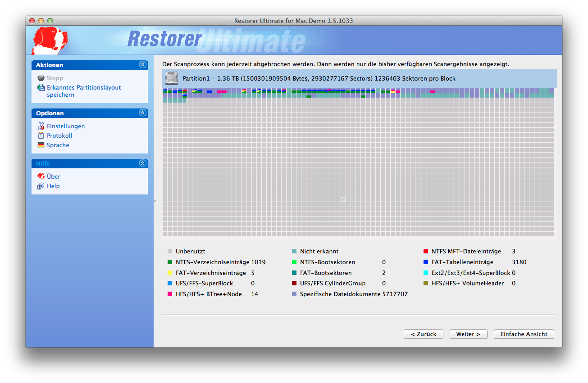This screenshot has height=383, width=588.
Task: Click the dark red UFS/FFS CylinderGroup swatch
Action: [x=294, y=283]
